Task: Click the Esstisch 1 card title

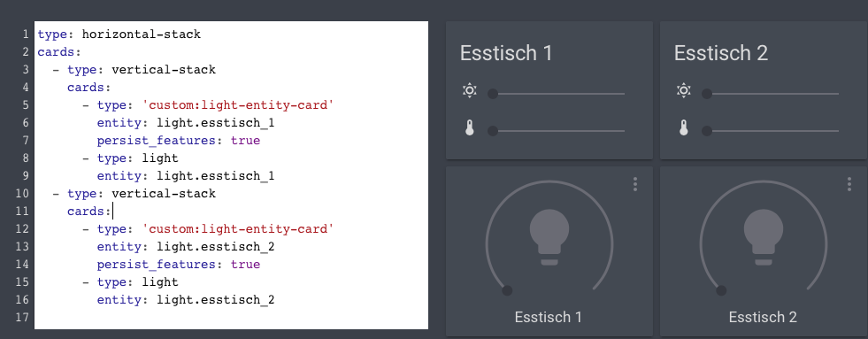Action: point(506,53)
